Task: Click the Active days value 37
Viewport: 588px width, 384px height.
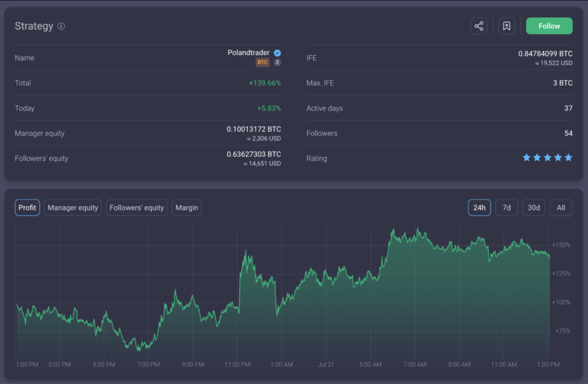Action: (568, 108)
